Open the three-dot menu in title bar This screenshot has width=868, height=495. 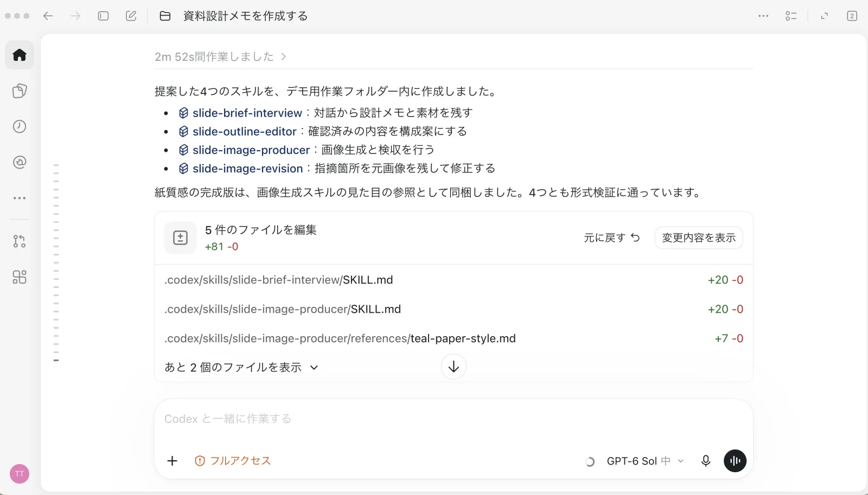763,16
